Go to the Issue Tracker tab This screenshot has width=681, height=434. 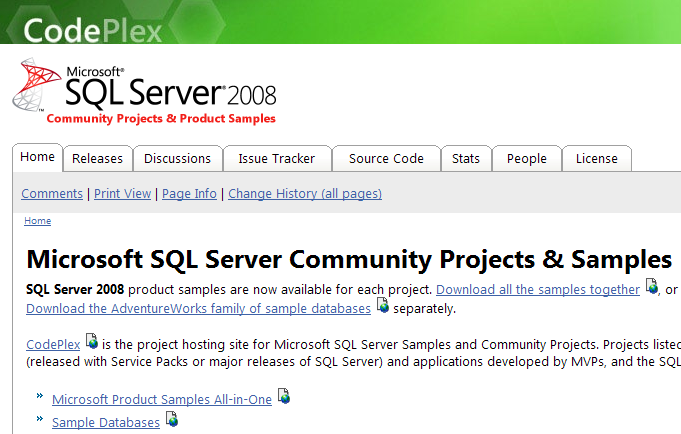277,159
